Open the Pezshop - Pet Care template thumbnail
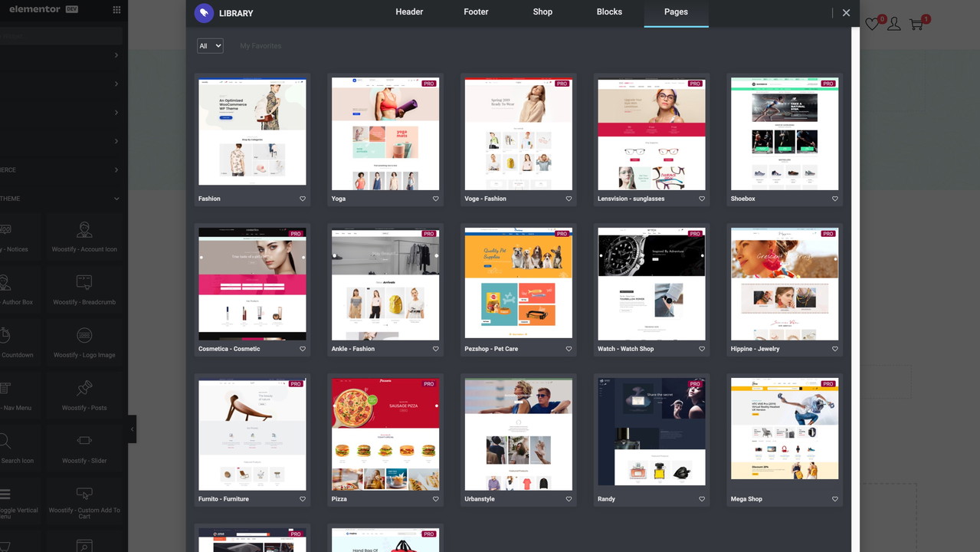The height and width of the screenshot is (552, 980). tap(519, 283)
